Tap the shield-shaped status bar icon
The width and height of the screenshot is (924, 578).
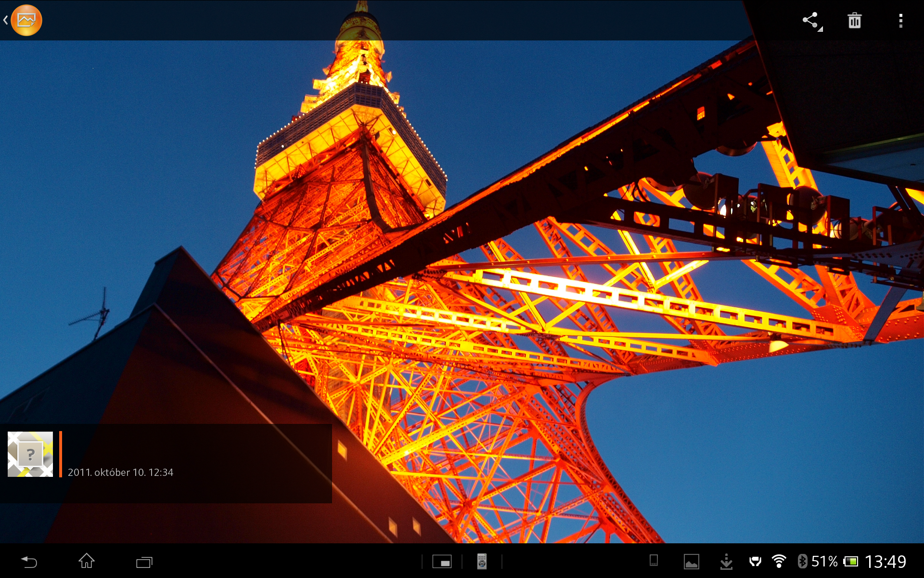click(755, 561)
